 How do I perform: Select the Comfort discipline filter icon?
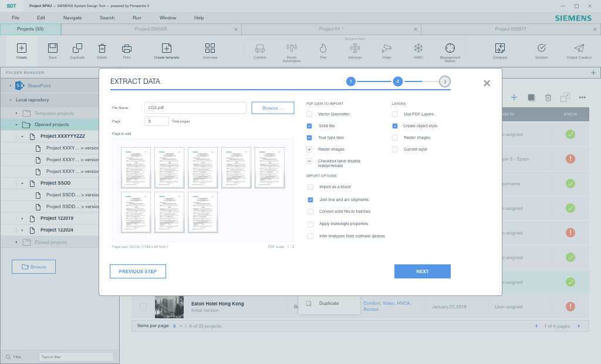[x=260, y=48]
